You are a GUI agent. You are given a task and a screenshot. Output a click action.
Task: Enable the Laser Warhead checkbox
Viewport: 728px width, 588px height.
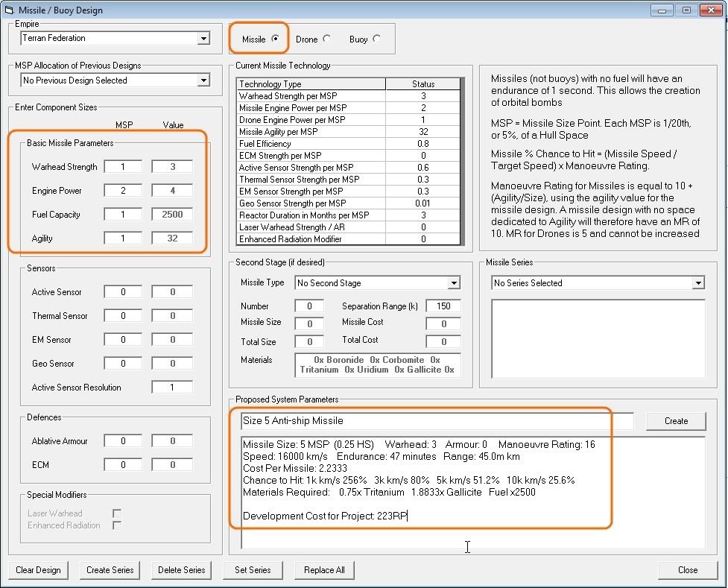click(x=117, y=513)
